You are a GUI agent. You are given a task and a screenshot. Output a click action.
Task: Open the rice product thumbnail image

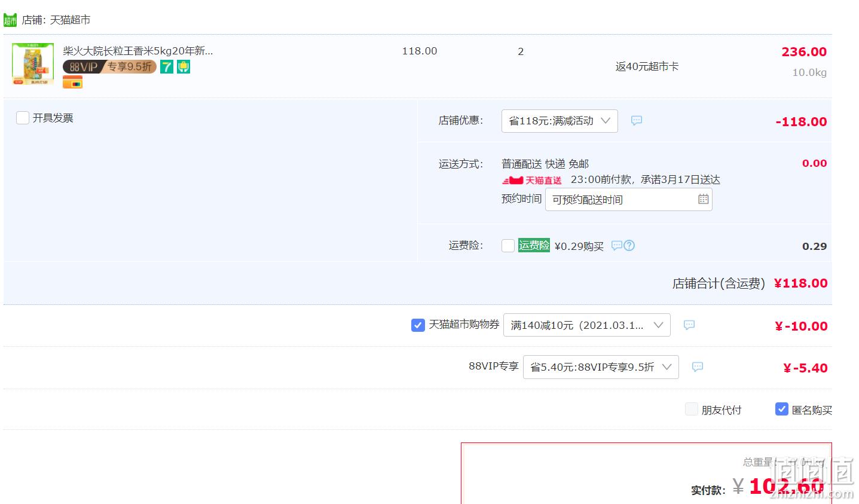[x=33, y=63]
